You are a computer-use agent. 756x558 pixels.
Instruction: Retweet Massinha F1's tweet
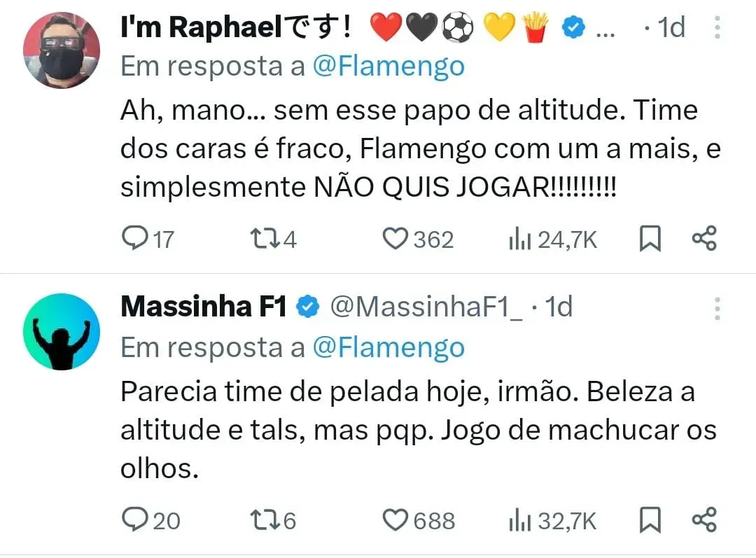pyautogui.click(x=265, y=520)
